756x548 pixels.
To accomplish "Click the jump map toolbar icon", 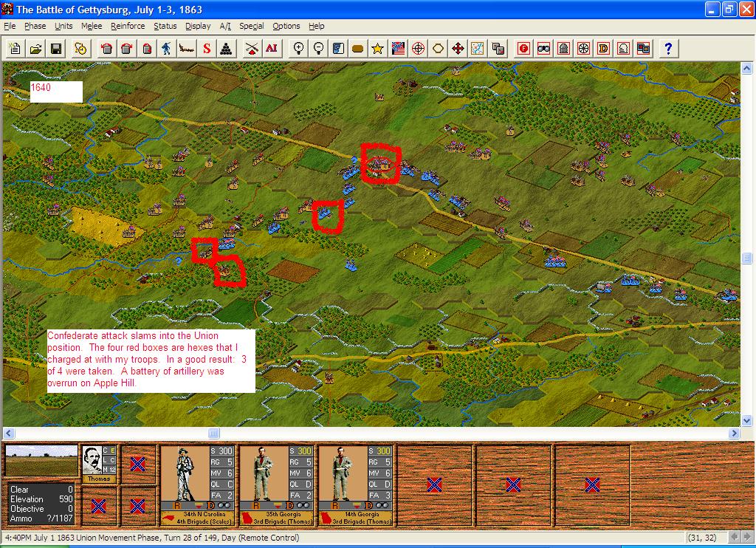I will click(478, 48).
